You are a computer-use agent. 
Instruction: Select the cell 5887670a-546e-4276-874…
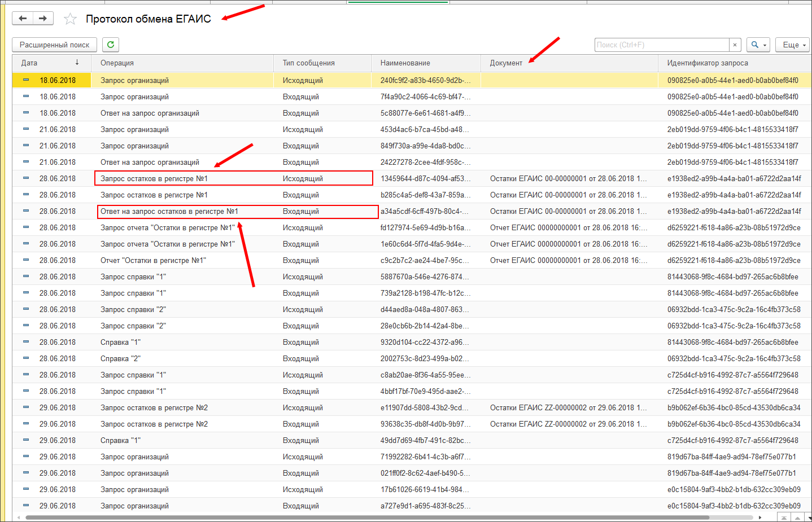(x=426, y=277)
